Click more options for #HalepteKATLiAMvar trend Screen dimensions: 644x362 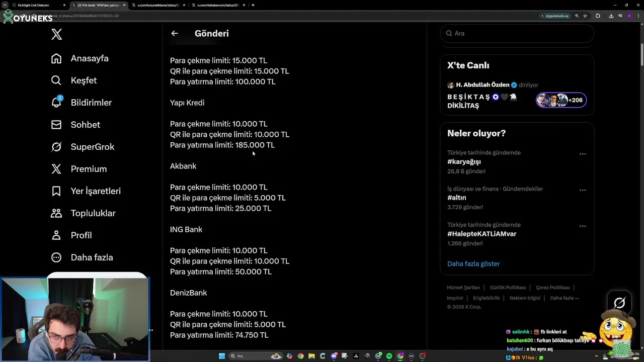[x=583, y=226]
